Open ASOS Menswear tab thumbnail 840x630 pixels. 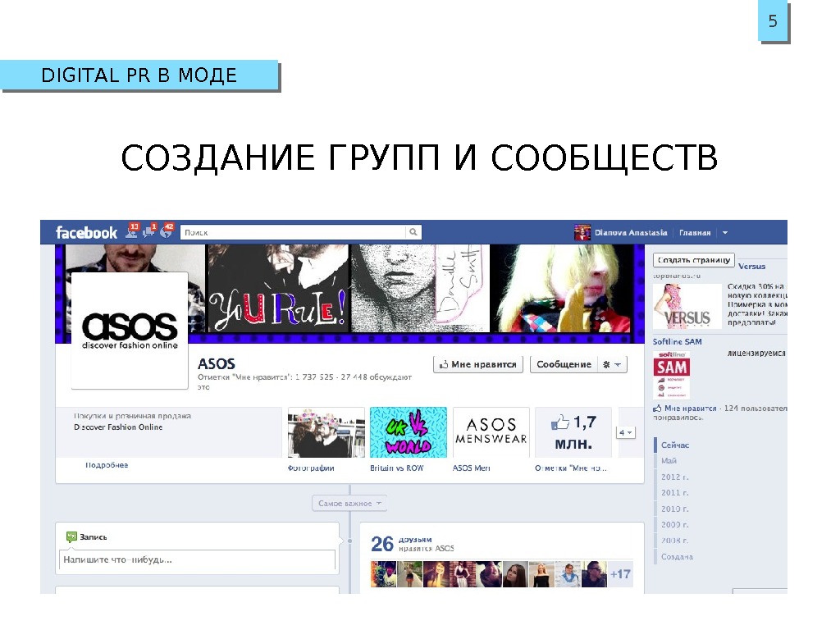coord(491,432)
